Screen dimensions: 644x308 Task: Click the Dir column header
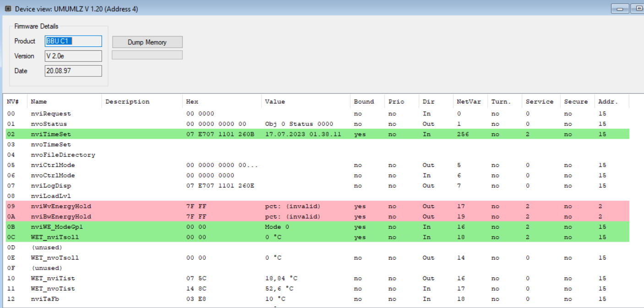click(436, 102)
